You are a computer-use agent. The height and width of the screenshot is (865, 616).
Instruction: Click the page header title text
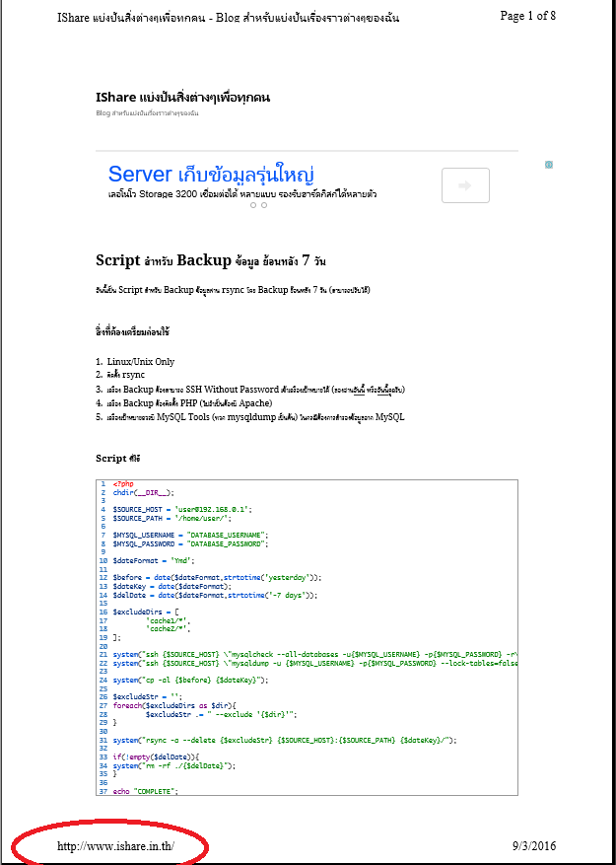pos(228,18)
